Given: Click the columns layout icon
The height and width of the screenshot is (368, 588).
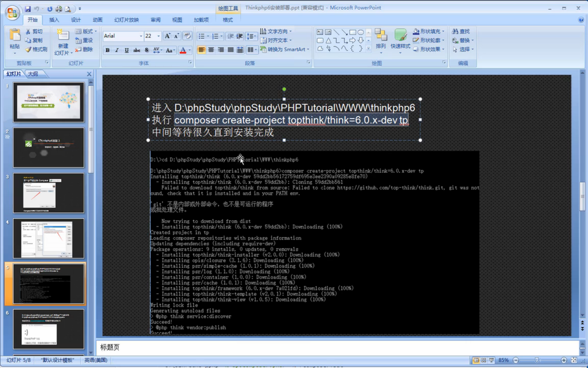Looking at the screenshot, I should tap(252, 50).
